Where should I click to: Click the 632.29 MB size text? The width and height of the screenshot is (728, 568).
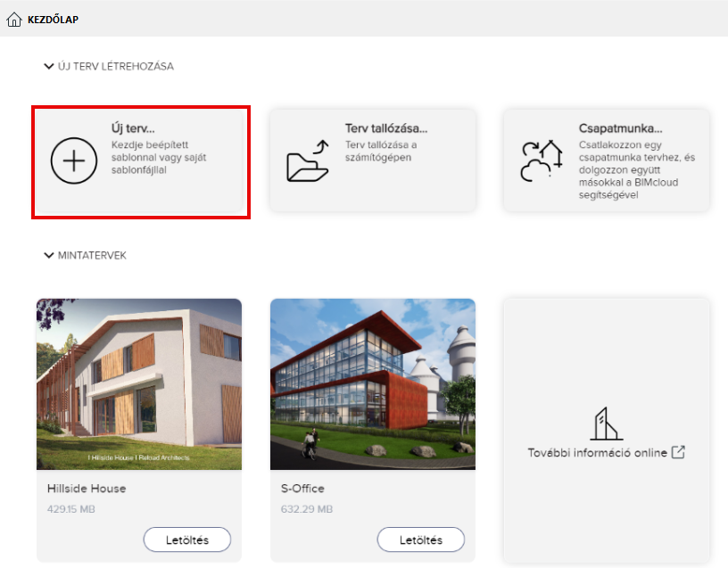(307, 509)
